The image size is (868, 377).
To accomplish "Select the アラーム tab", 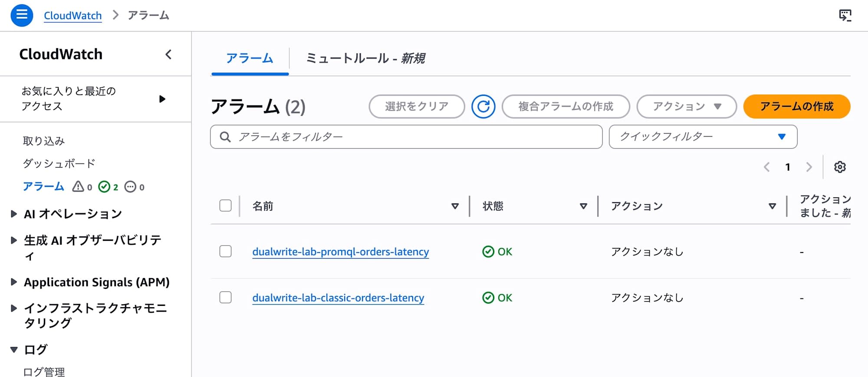I will tap(250, 58).
